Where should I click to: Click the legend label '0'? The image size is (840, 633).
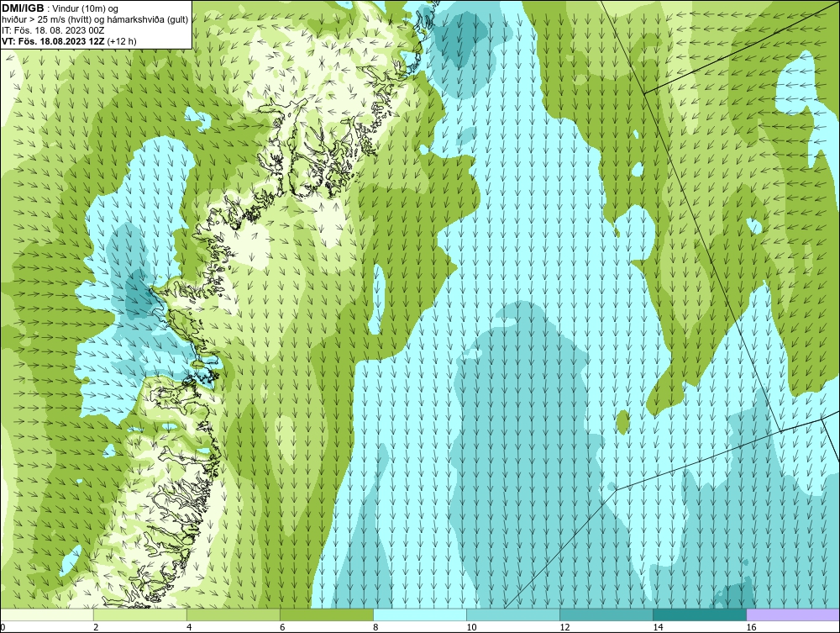[3, 627]
